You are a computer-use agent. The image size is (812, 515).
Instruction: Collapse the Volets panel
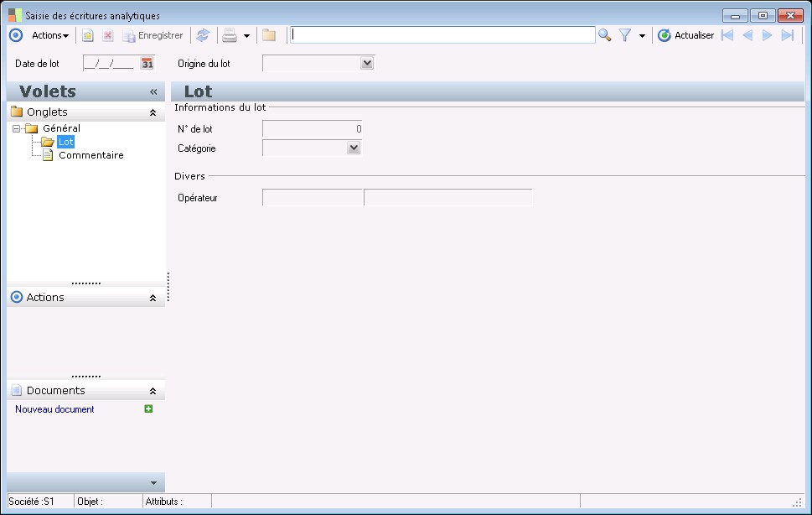pos(153,91)
